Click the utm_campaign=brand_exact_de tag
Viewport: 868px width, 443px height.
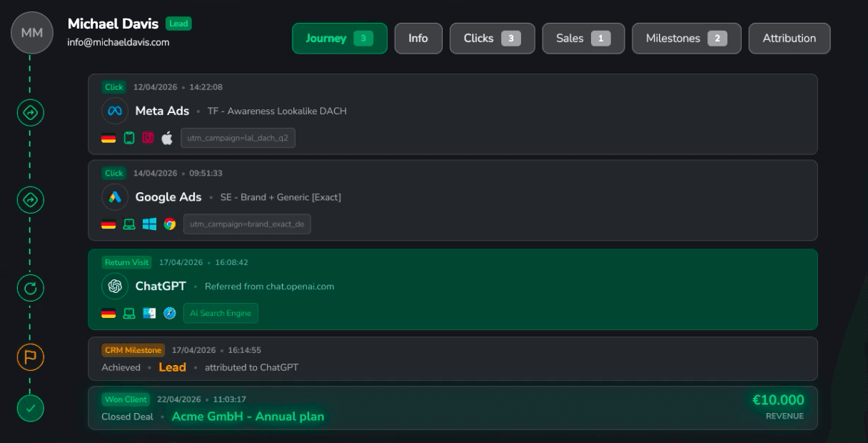[247, 224]
